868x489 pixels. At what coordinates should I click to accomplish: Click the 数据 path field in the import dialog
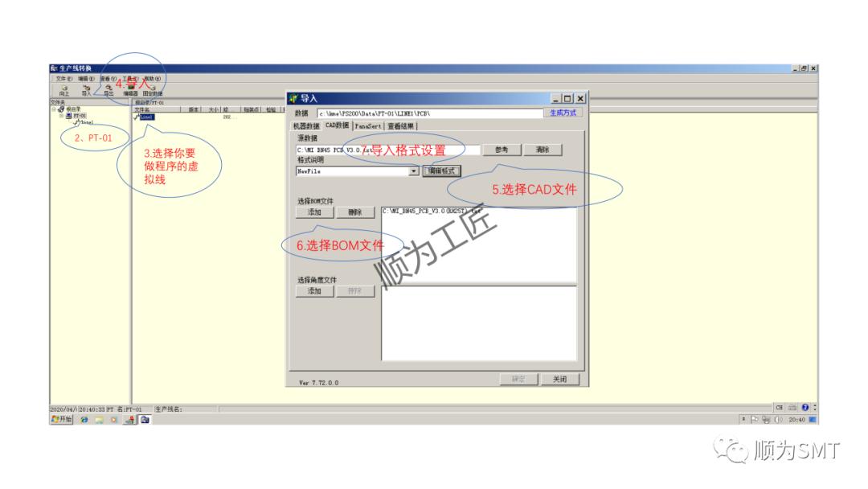tap(429, 113)
